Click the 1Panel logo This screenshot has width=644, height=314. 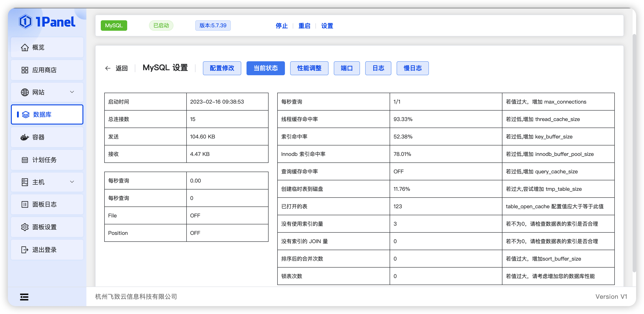click(47, 22)
